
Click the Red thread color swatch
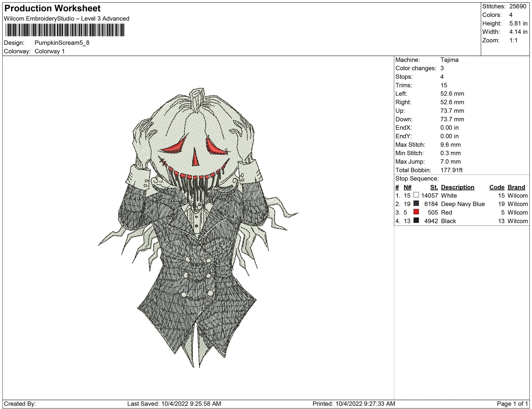(416, 212)
